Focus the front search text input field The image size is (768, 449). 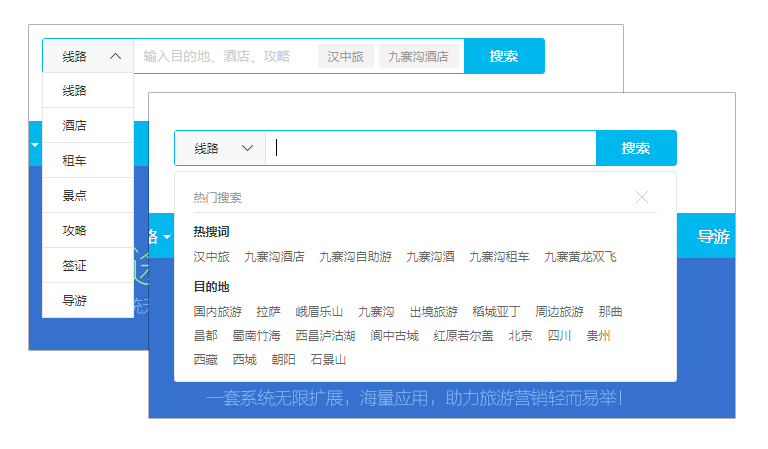pyautogui.click(x=430, y=148)
